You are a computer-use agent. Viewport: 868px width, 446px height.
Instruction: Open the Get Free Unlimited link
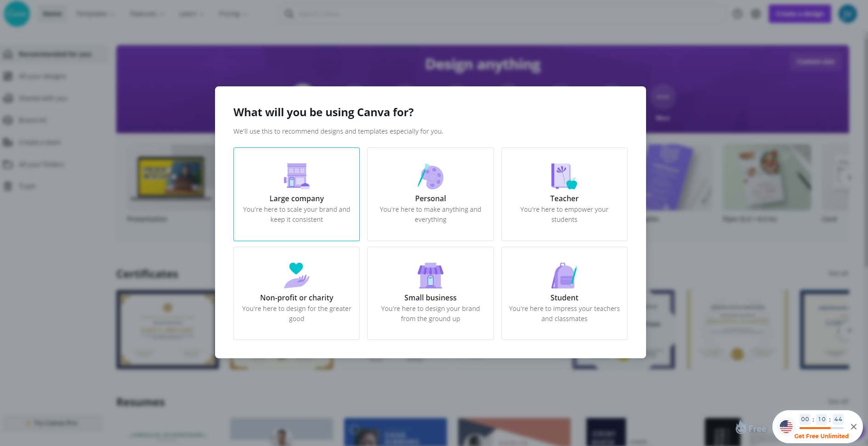click(822, 436)
